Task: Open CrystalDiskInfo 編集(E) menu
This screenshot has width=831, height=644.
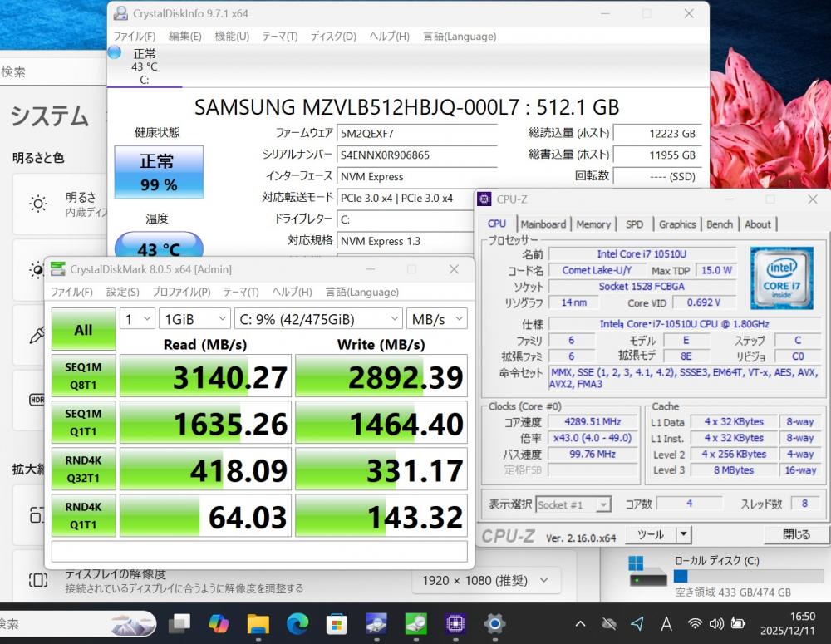Action: click(185, 36)
